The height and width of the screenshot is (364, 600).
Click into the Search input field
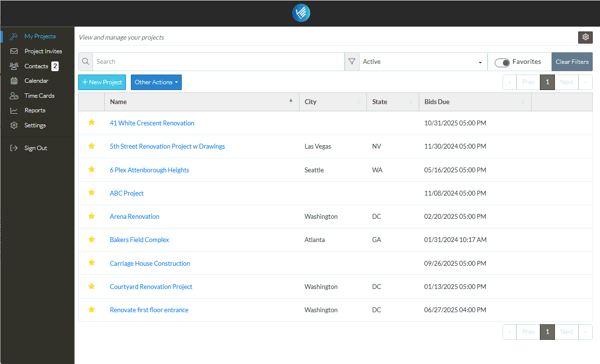[218, 61]
